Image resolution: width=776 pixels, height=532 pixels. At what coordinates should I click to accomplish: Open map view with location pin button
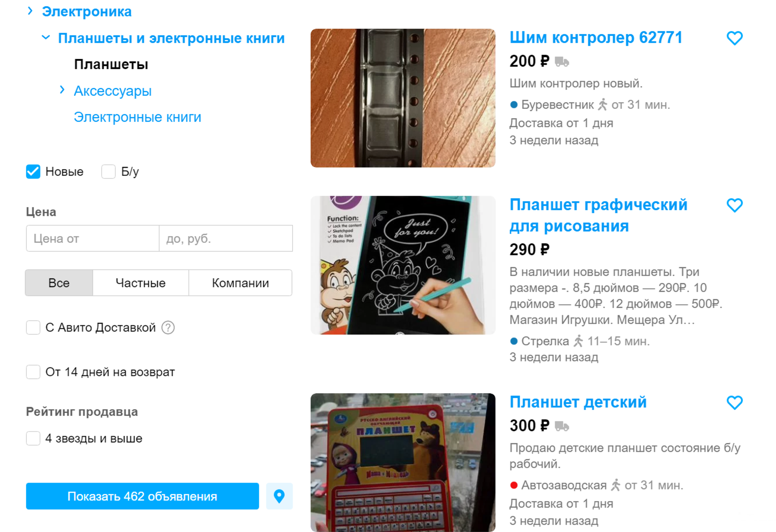click(279, 496)
